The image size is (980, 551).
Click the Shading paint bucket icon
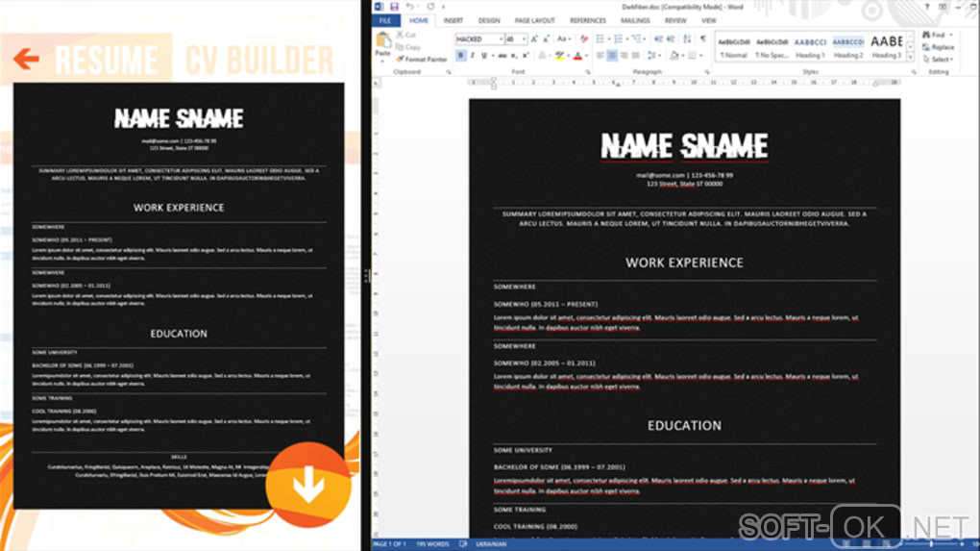pos(674,56)
